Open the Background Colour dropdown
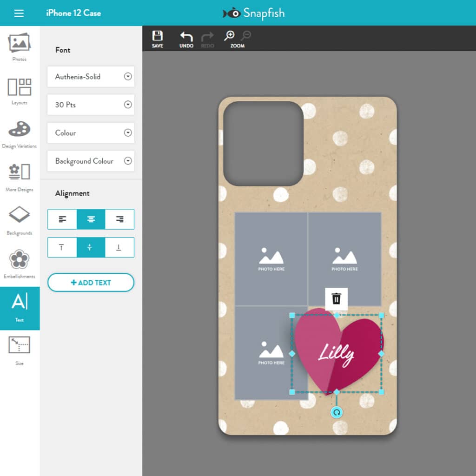The height and width of the screenshot is (476, 476). pyautogui.click(x=91, y=161)
